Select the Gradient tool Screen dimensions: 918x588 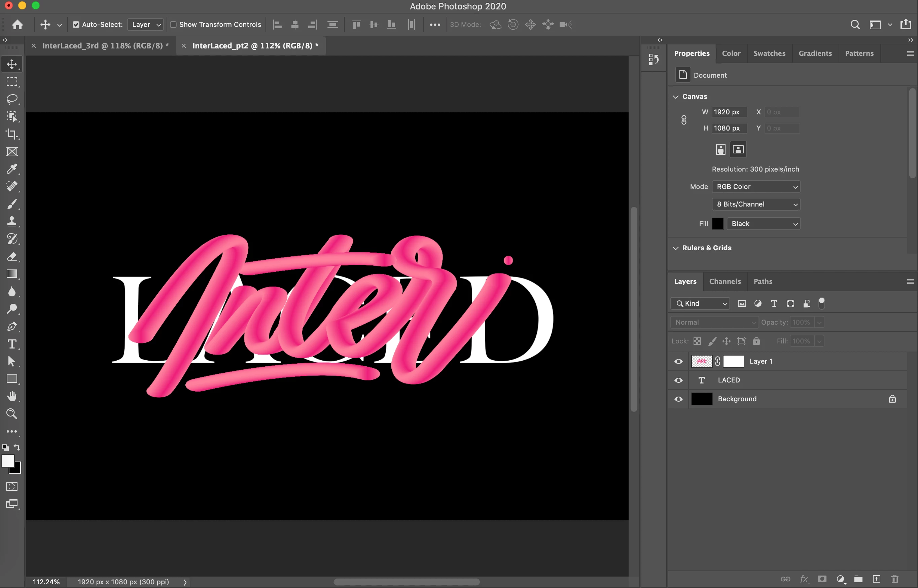click(x=12, y=274)
